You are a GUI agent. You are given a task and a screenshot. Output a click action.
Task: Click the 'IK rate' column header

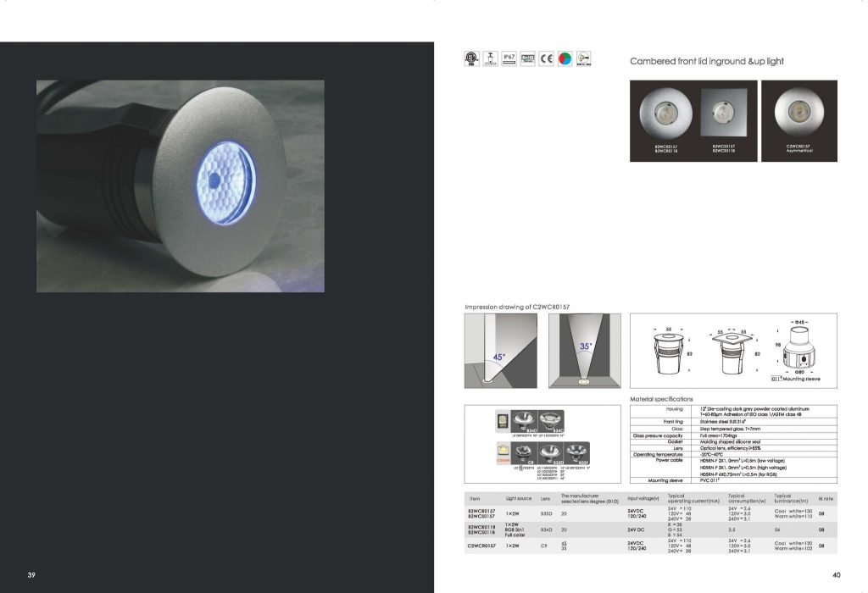[x=826, y=499]
